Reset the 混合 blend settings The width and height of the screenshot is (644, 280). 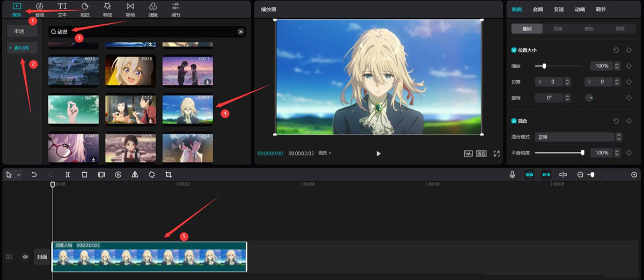pyautogui.click(x=616, y=121)
